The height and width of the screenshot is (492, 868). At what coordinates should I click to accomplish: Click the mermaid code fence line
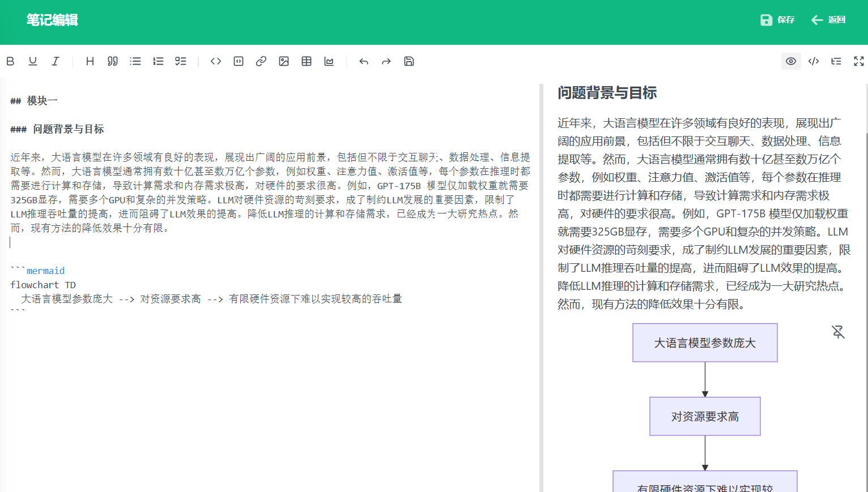click(37, 271)
